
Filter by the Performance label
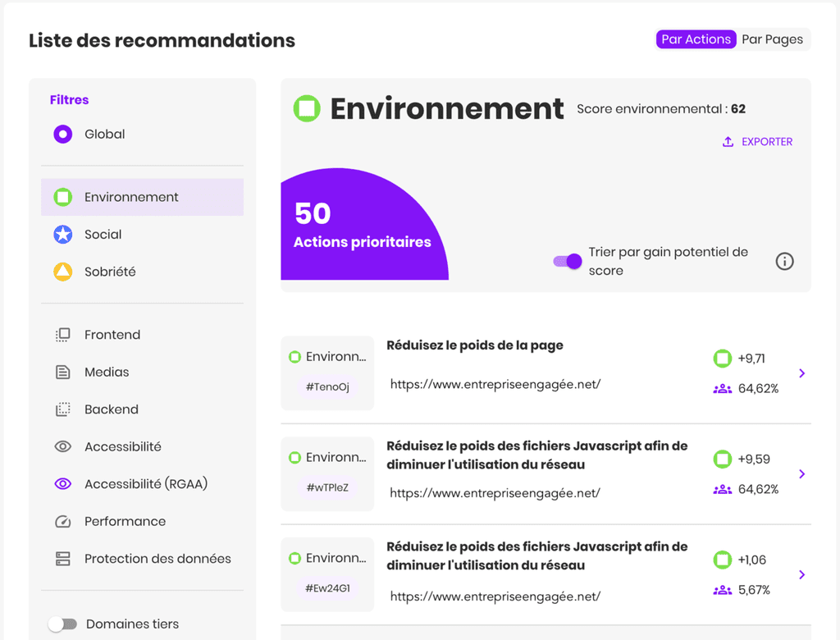[x=125, y=522]
